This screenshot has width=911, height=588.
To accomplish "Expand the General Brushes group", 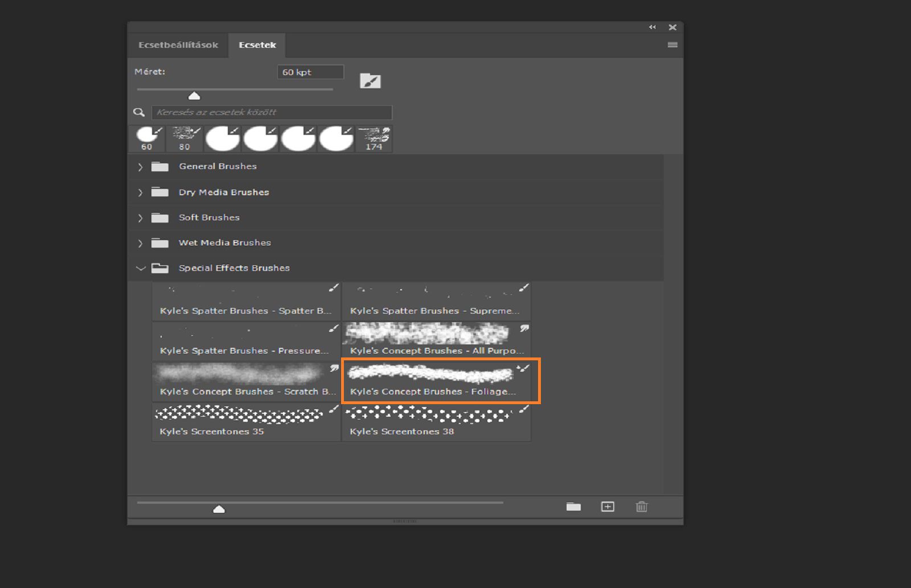I will pyautogui.click(x=140, y=167).
